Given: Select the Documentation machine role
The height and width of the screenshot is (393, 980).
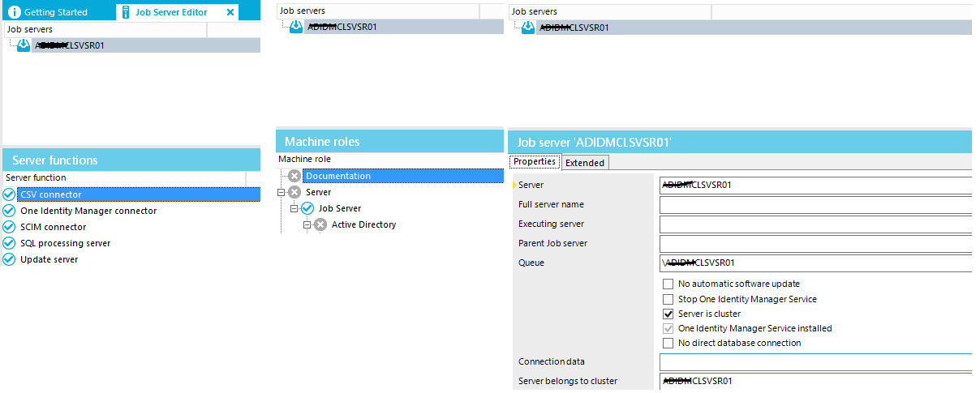Looking at the screenshot, I should tap(403, 176).
